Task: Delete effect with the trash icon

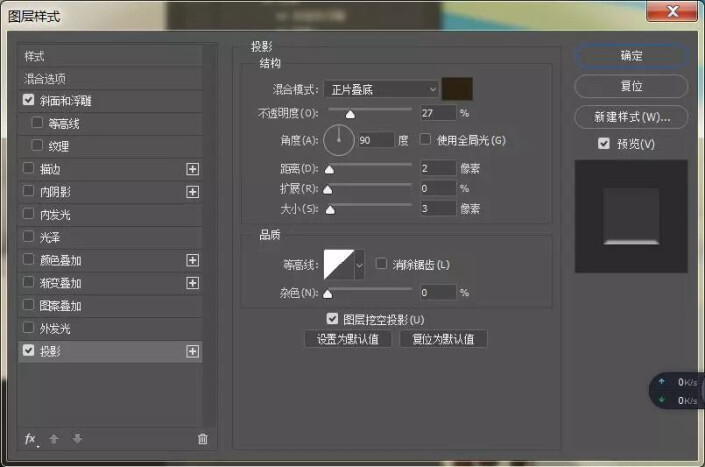Action: pyautogui.click(x=203, y=438)
